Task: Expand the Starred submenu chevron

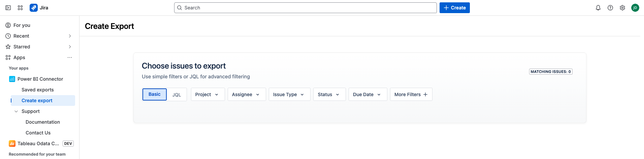Action: [x=70, y=47]
